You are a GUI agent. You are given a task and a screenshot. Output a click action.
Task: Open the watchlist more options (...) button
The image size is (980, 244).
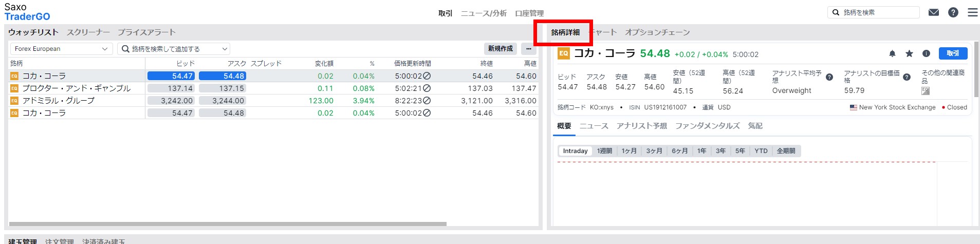tap(529, 49)
